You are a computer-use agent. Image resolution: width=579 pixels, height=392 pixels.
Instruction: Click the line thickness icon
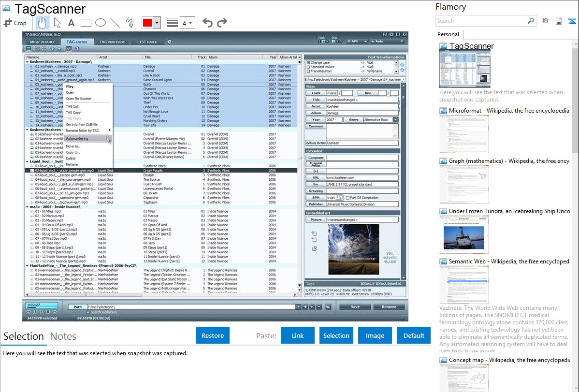(173, 23)
